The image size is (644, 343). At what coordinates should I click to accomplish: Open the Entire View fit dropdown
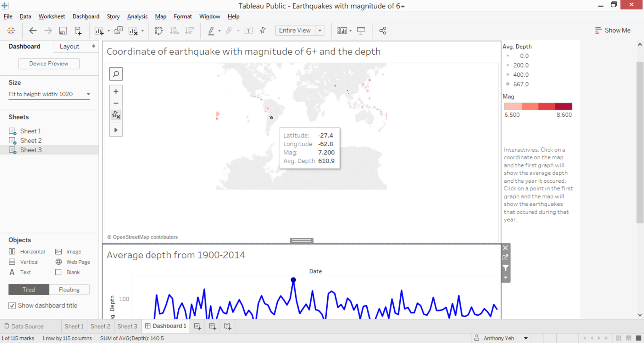[320, 30]
